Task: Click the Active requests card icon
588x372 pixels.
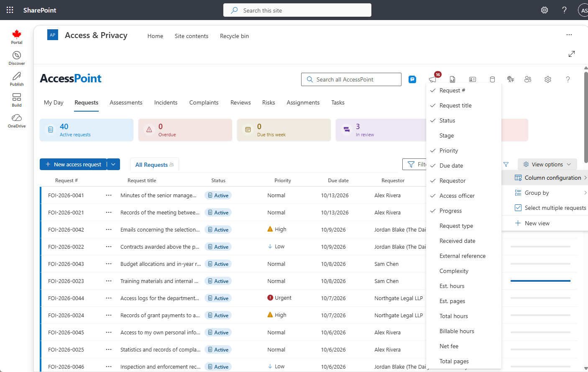Action: click(x=51, y=130)
